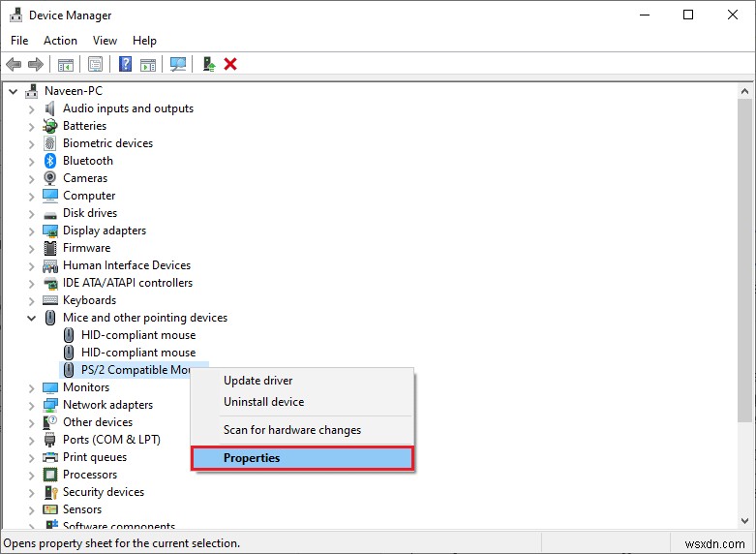
Task: Click the Back arrow toolbar icon
Action: (x=14, y=64)
